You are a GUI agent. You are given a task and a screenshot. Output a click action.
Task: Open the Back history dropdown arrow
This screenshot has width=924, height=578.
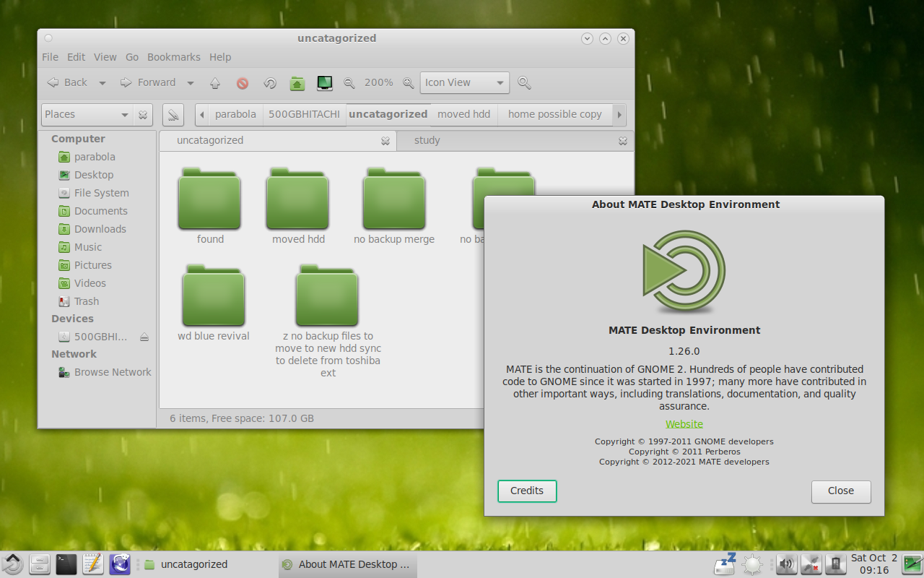coord(103,83)
